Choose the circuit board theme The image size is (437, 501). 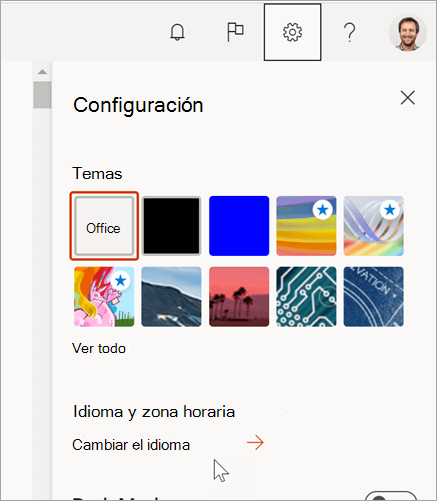point(306,296)
